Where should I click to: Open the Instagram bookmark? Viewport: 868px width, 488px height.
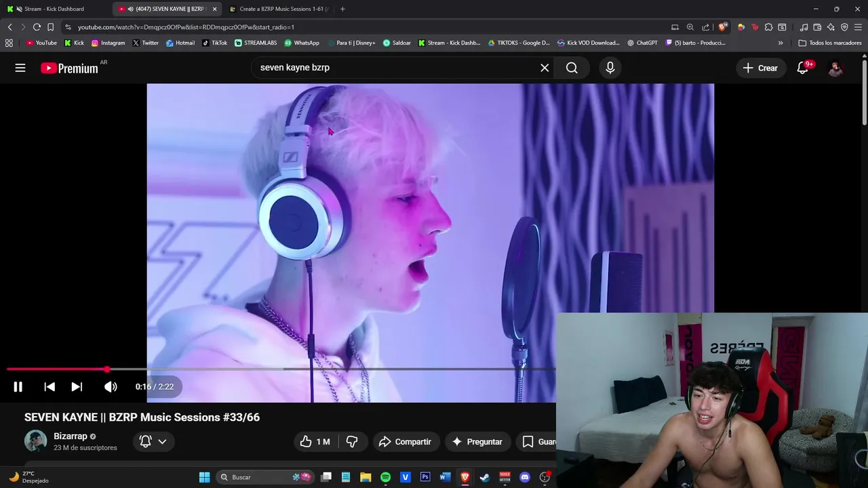[108, 43]
